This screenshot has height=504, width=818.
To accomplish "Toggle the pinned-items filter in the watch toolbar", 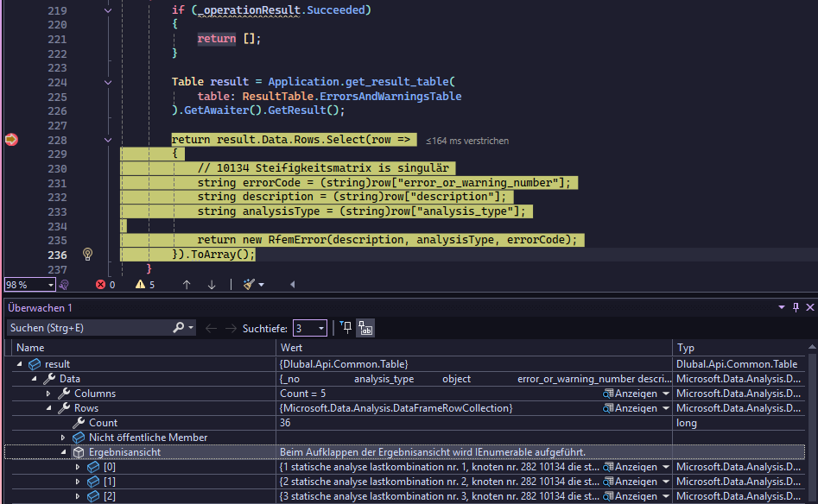I will click(346, 328).
